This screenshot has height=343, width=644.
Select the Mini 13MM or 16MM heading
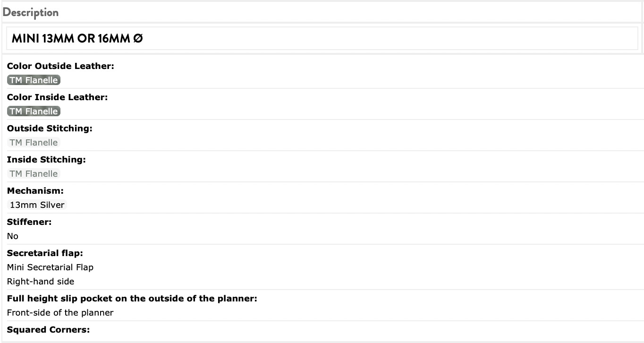tap(77, 39)
